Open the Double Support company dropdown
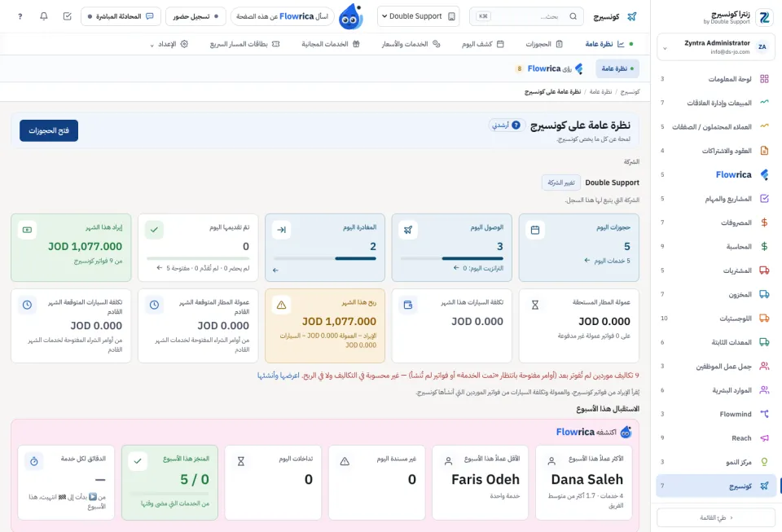The height and width of the screenshot is (532, 782). coord(418,16)
